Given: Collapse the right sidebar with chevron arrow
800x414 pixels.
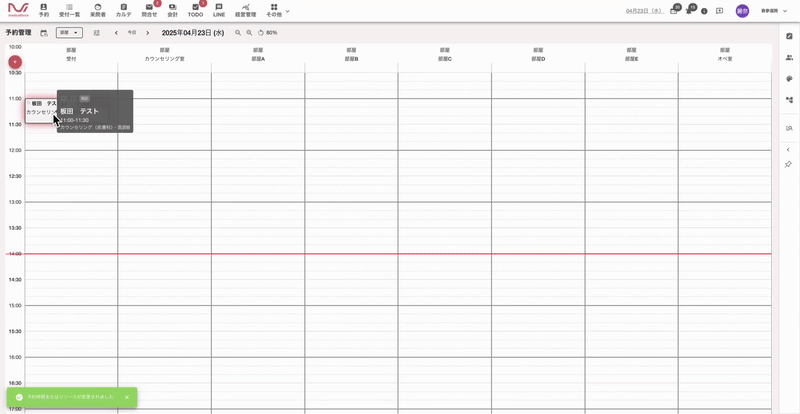Looking at the screenshot, I should click(788, 149).
